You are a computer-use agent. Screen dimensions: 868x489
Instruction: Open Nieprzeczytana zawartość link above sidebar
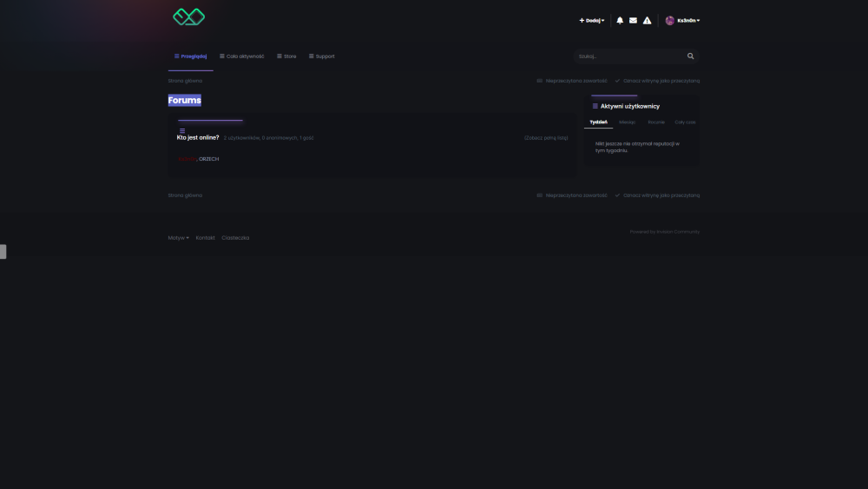click(x=572, y=81)
